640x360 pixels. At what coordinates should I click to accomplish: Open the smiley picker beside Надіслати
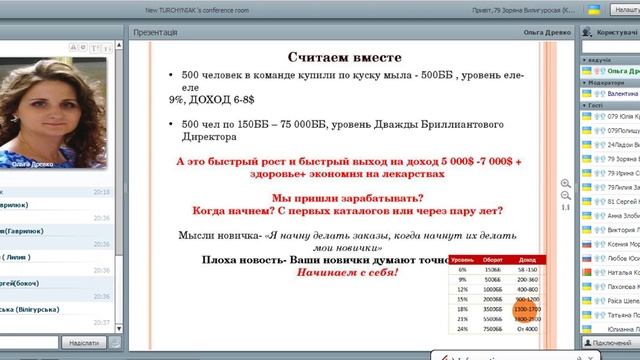(116, 342)
